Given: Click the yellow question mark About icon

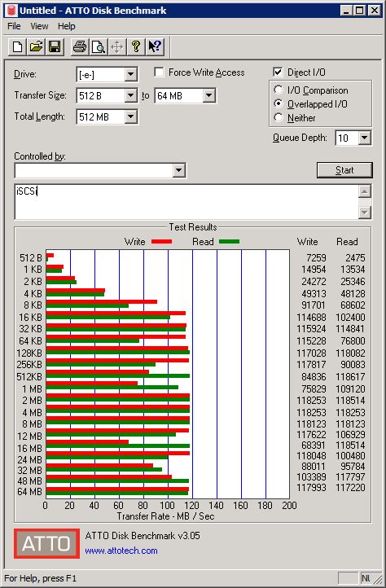Looking at the screenshot, I should (x=136, y=47).
